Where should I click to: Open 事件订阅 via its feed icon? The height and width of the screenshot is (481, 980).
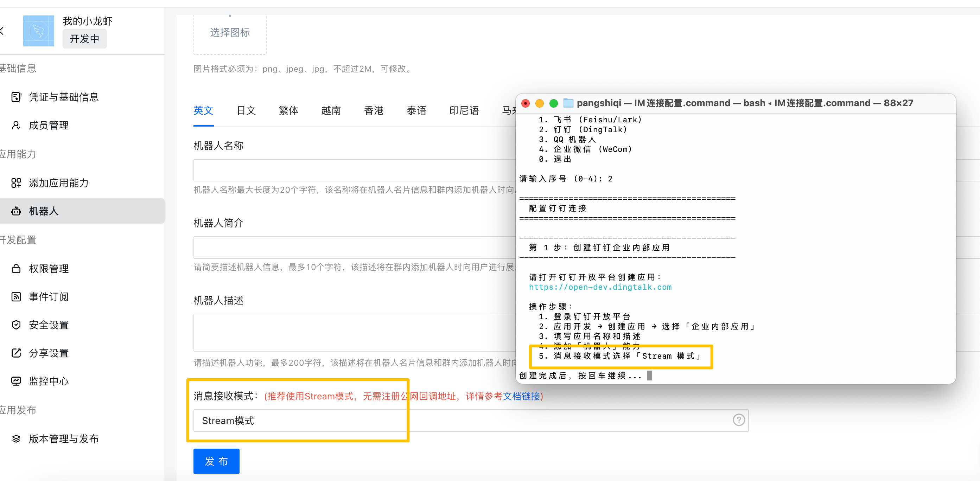pyautogui.click(x=16, y=297)
